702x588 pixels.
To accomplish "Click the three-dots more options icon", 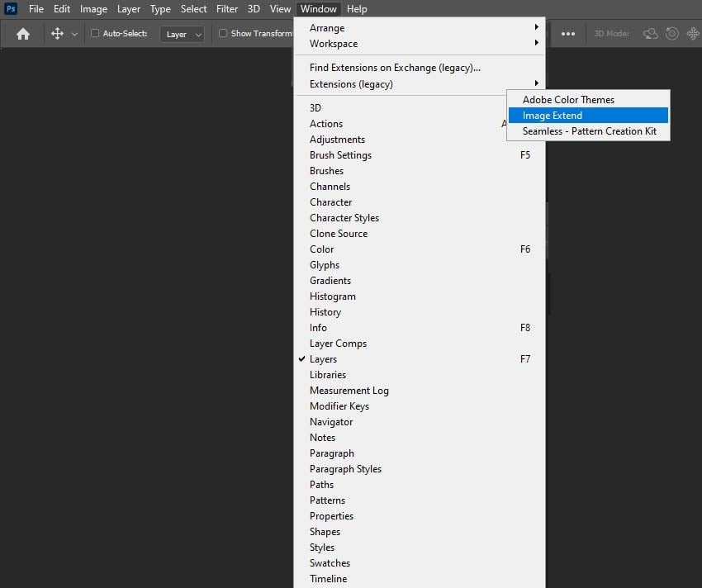I will [567, 34].
